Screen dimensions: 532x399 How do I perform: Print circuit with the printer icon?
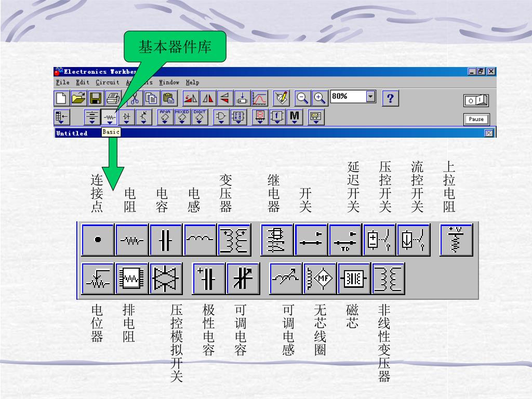pos(113,98)
